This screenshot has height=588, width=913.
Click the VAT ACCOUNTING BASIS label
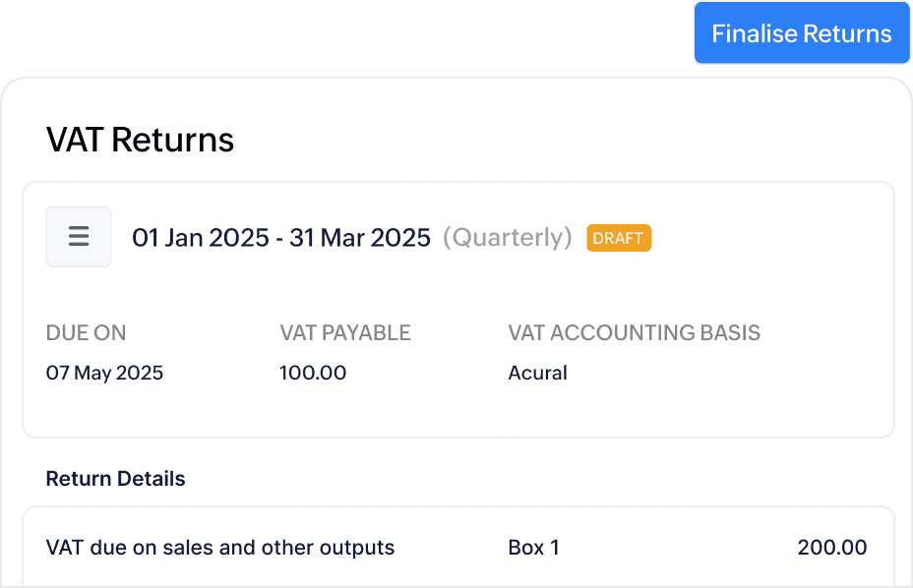634,332
